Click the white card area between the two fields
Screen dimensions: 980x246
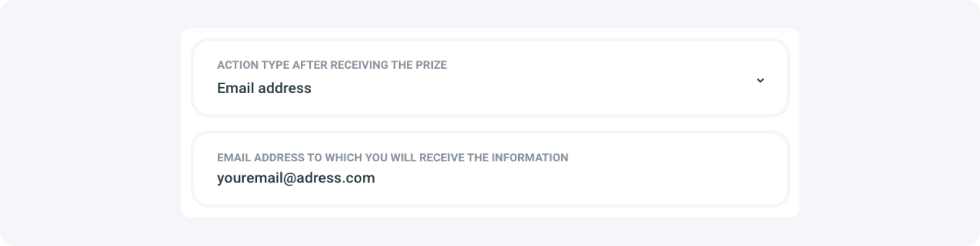[x=490, y=124]
